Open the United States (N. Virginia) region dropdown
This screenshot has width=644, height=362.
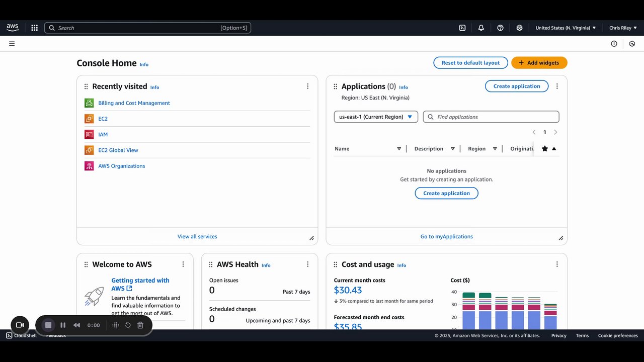pyautogui.click(x=566, y=28)
